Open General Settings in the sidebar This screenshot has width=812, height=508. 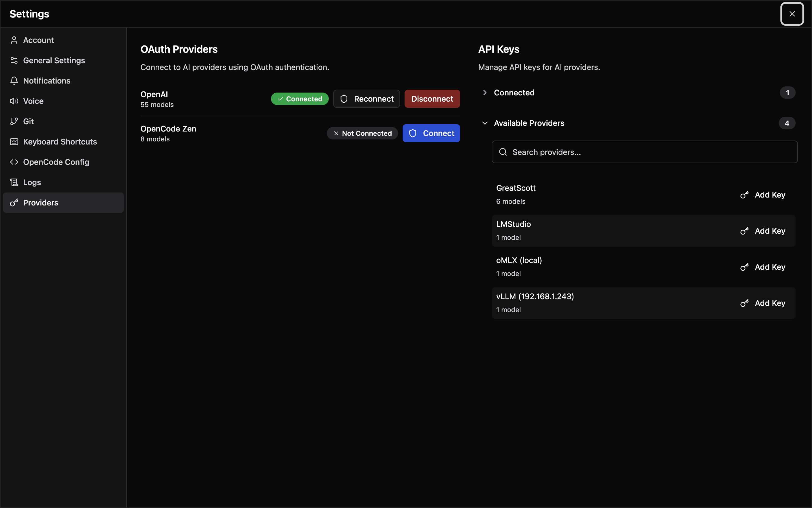coord(63,60)
